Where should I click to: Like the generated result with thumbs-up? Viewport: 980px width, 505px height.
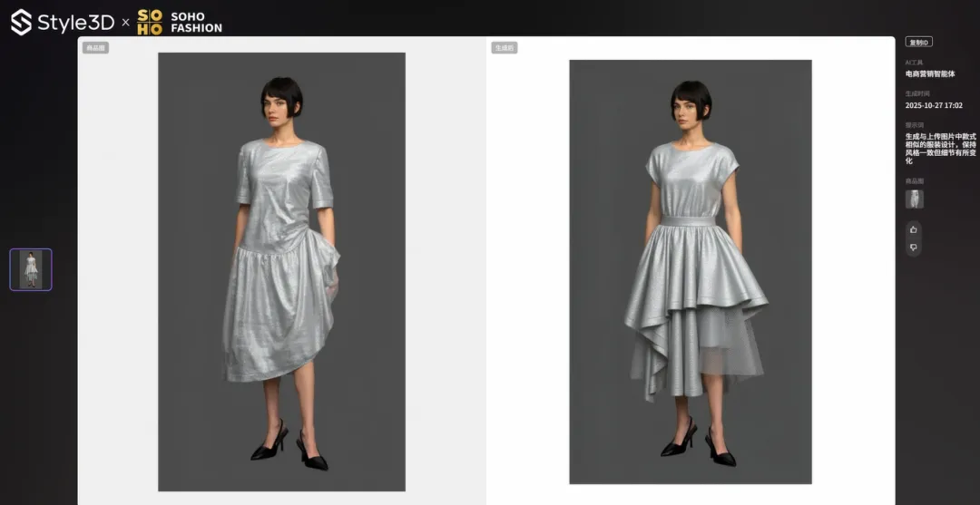[x=913, y=229]
